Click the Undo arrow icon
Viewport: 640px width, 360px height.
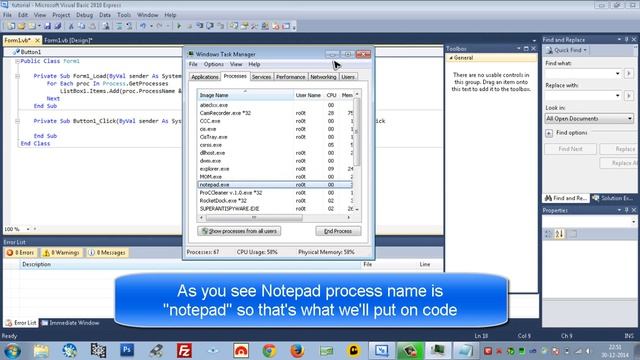pos(143,26)
